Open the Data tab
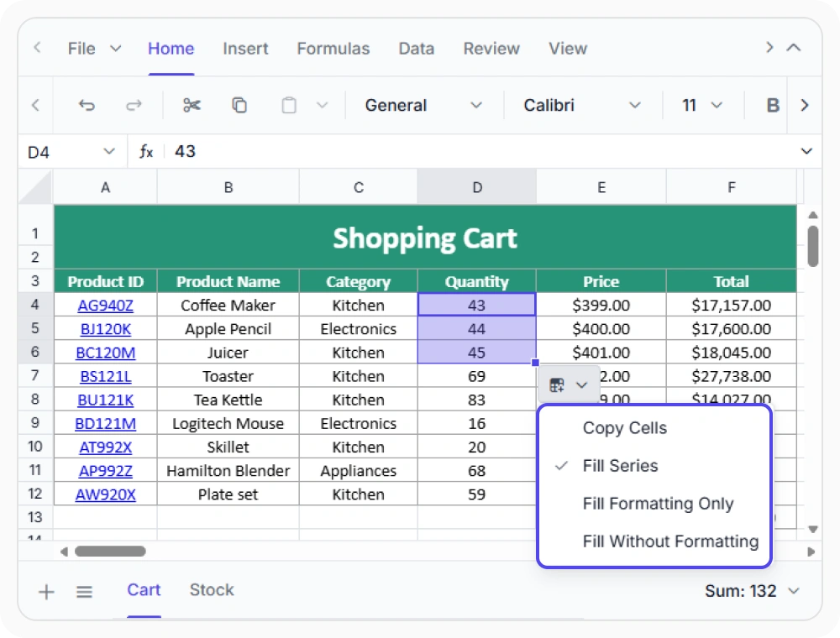The height and width of the screenshot is (638, 840). (417, 49)
